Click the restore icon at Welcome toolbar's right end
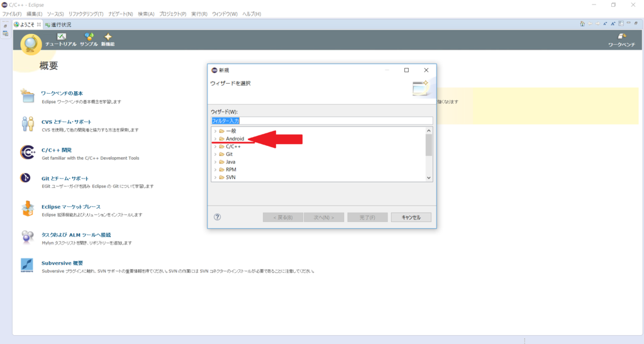The height and width of the screenshot is (344, 644). click(x=636, y=23)
